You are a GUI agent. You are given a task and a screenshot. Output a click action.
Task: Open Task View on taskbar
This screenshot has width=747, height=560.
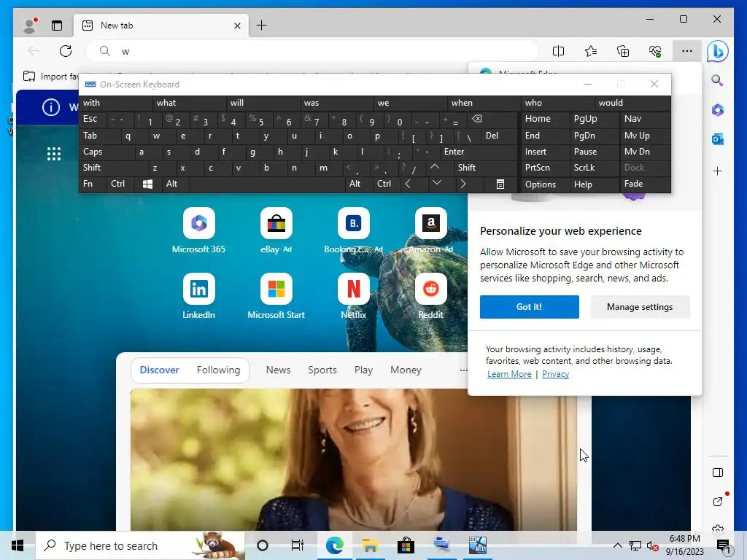click(298, 545)
